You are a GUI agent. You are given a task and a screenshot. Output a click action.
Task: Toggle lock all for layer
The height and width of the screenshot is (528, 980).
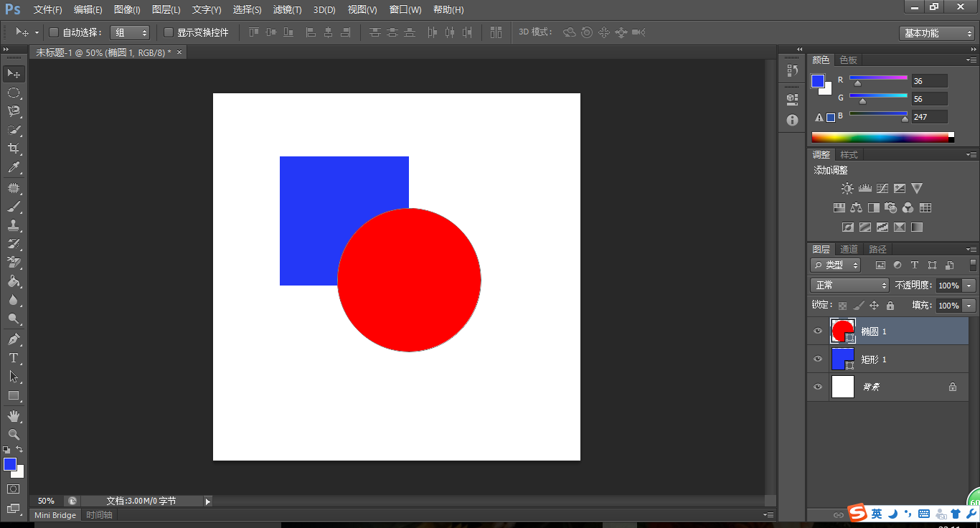tap(890, 306)
